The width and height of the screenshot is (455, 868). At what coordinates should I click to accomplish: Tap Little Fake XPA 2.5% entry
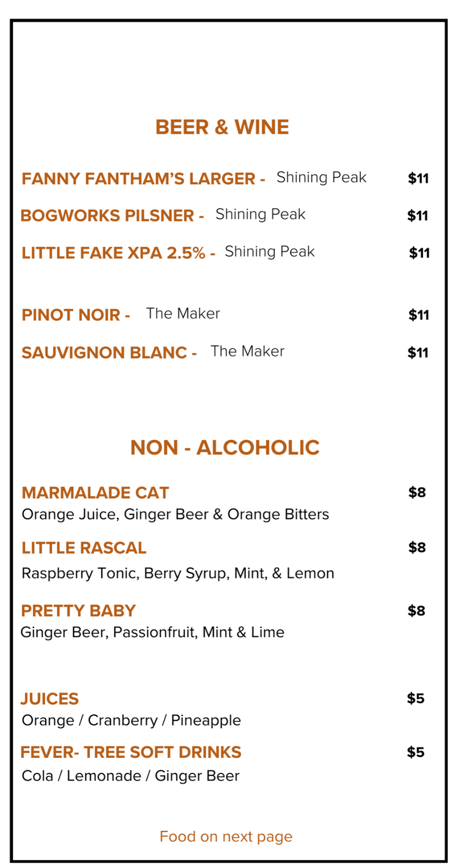pyautogui.click(x=118, y=253)
